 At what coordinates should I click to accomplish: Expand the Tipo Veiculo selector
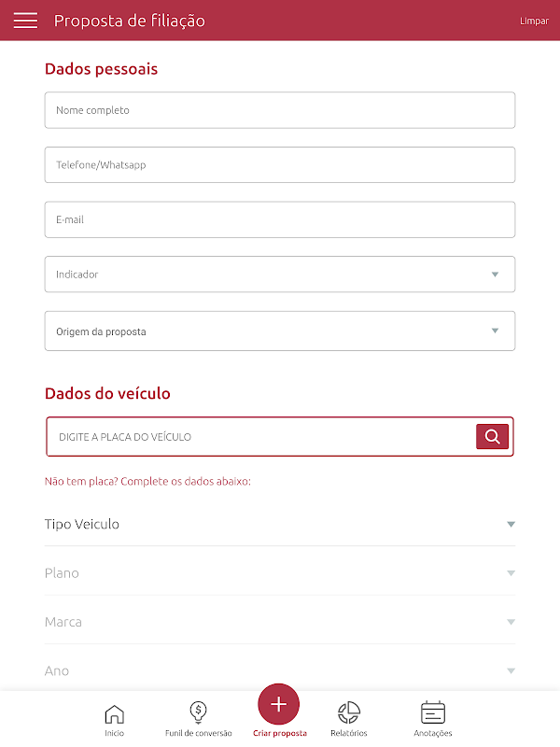pyautogui.click(x=280, y=524)
